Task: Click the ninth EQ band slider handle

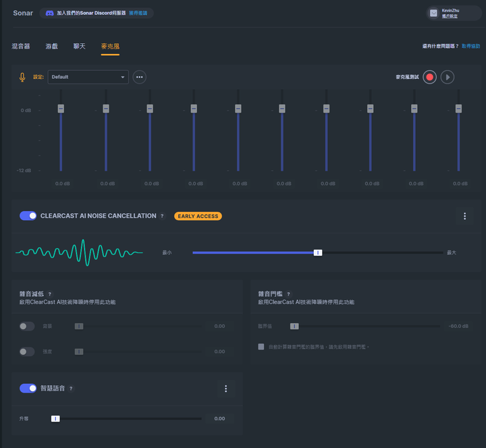Action: coord(414,109)
